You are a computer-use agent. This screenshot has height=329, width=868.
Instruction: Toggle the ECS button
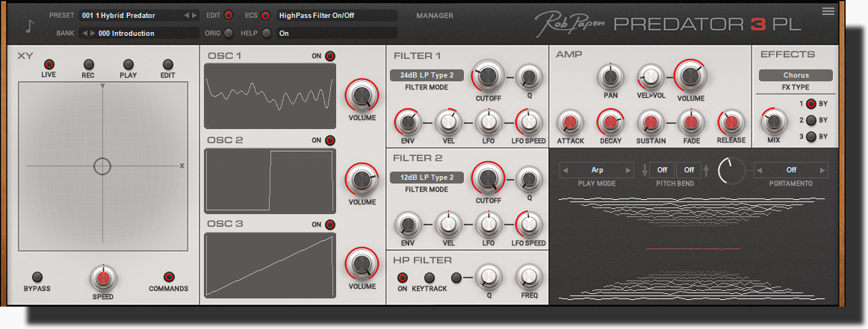[x=266, y=16]
